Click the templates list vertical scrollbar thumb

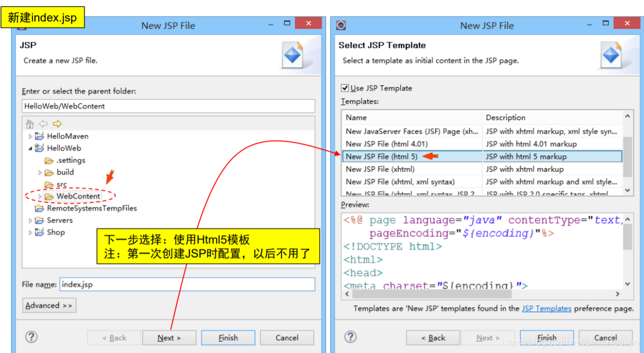point(628,157)
